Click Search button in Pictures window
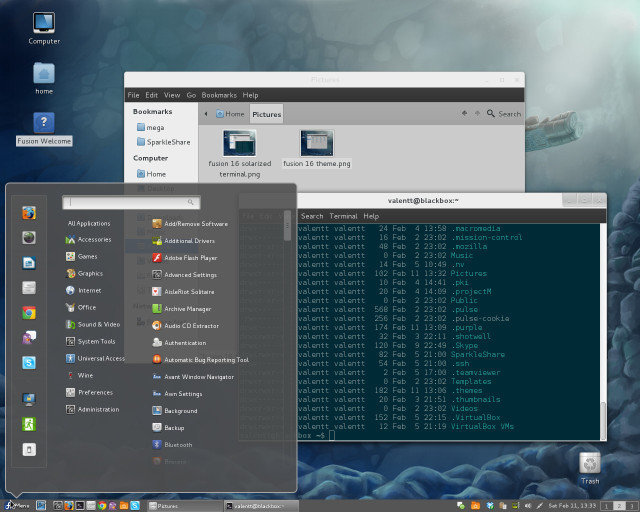The height and width of the screenshot is (512, 640). click(504, 114)
